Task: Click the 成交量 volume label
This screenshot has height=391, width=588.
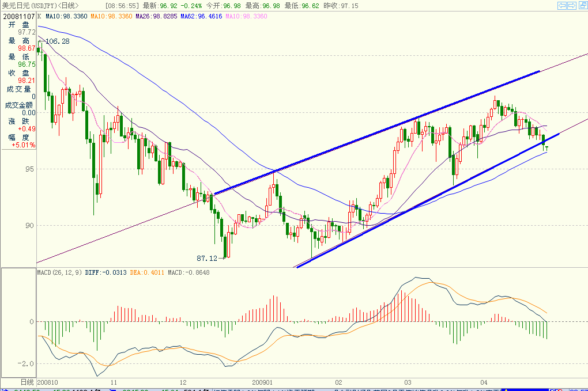Action: pos(19,89)
